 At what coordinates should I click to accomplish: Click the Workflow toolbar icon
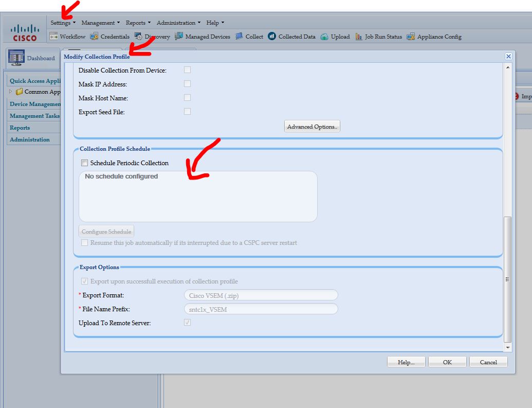coord(53,37)
